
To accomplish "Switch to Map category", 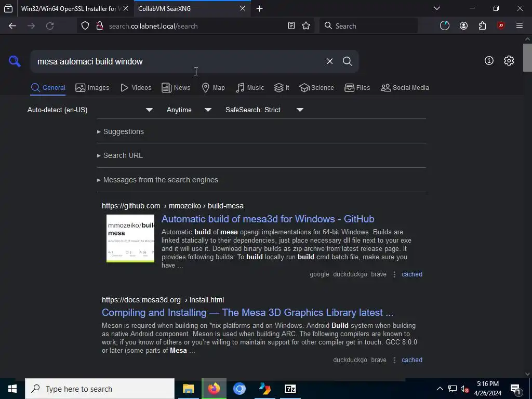I will [214, 87].
